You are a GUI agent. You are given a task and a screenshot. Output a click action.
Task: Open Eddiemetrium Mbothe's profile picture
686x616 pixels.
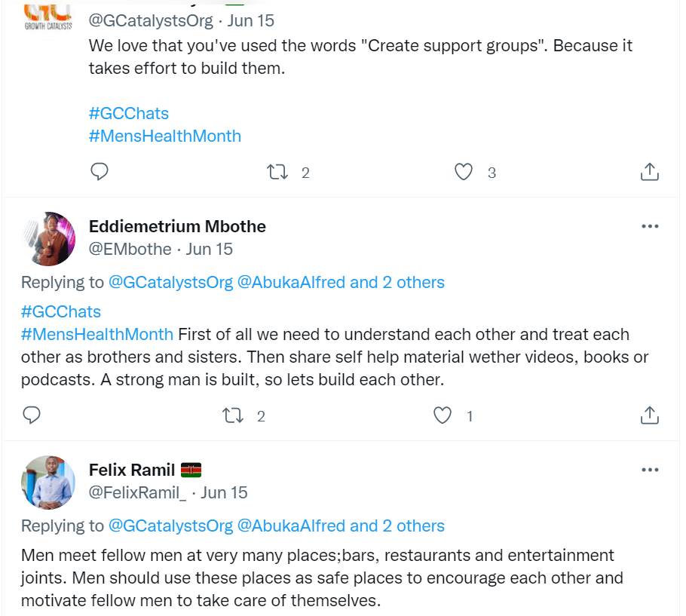pyautogui.click(x=48, y=238)
